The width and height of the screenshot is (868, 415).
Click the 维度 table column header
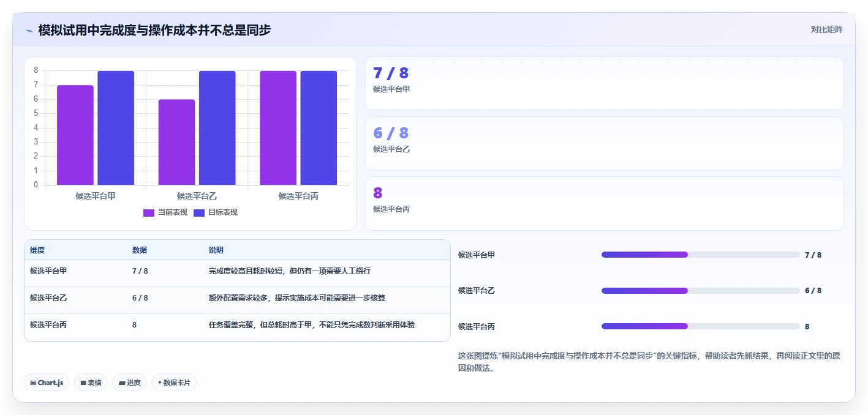click(37, 250)
